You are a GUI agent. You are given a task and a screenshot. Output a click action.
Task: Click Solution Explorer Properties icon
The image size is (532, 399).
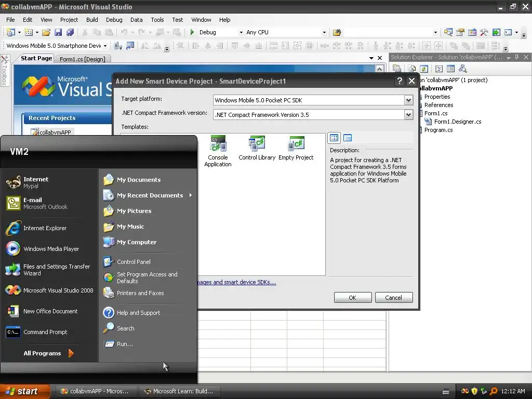click(396, 69)
